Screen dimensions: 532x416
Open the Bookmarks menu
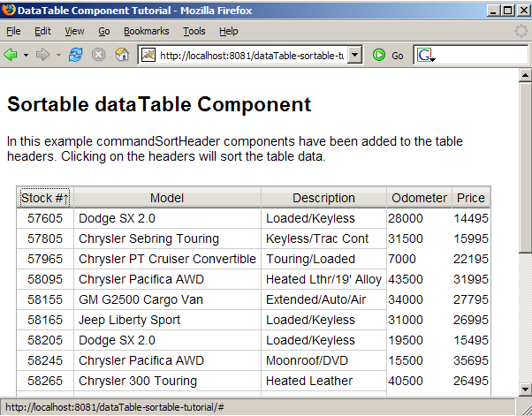click(146, 31)
